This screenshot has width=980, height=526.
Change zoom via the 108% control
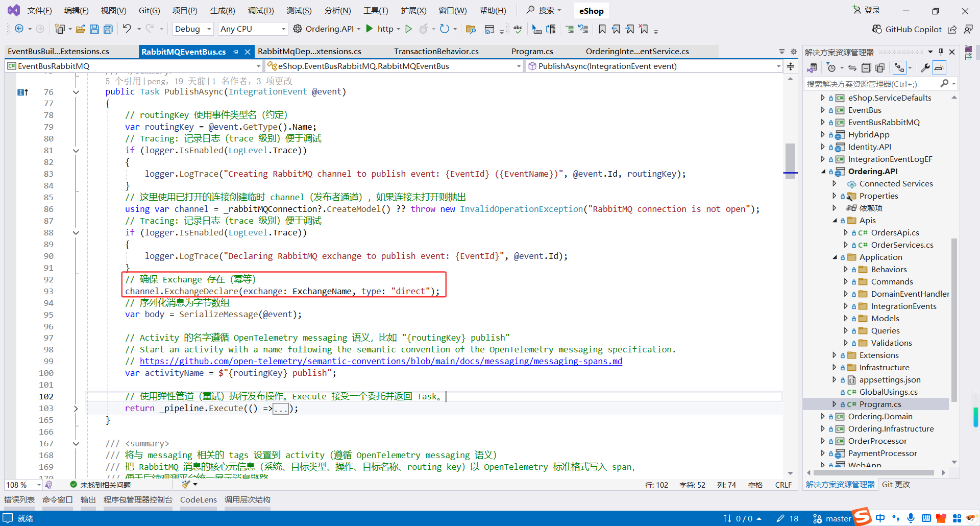pos(20,485)
